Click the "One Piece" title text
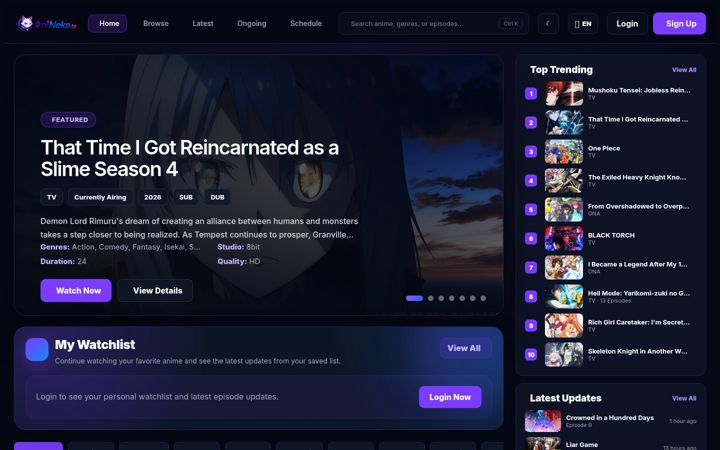Viewport: 720px width, 450px height. click(604, 148)
